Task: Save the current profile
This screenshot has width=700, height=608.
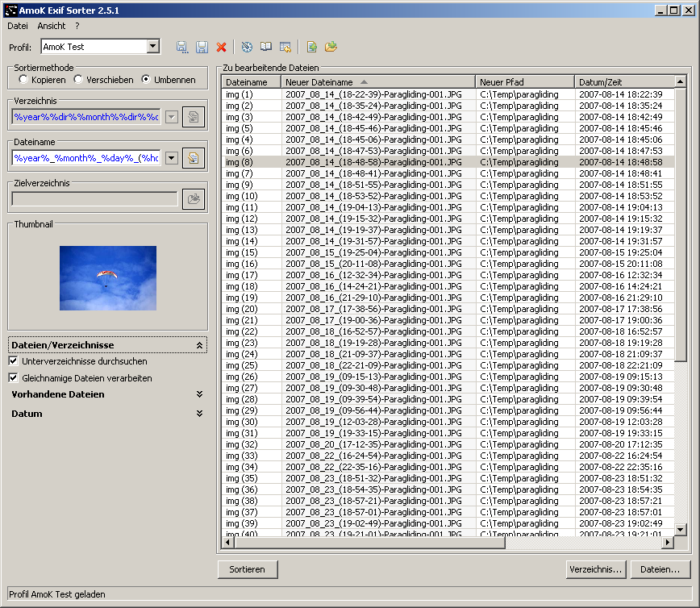Action: pyautogui.click(x=201, y=48)
